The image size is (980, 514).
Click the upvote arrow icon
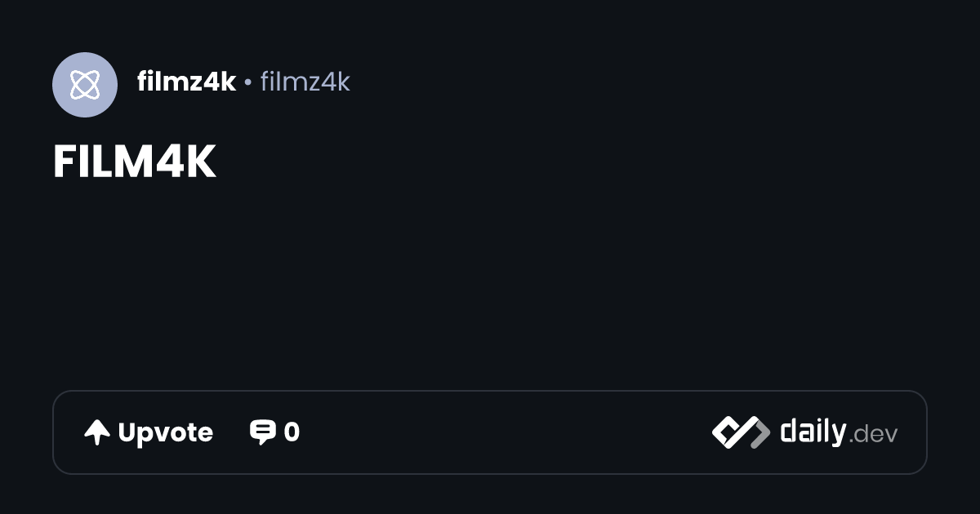point(97,432)
